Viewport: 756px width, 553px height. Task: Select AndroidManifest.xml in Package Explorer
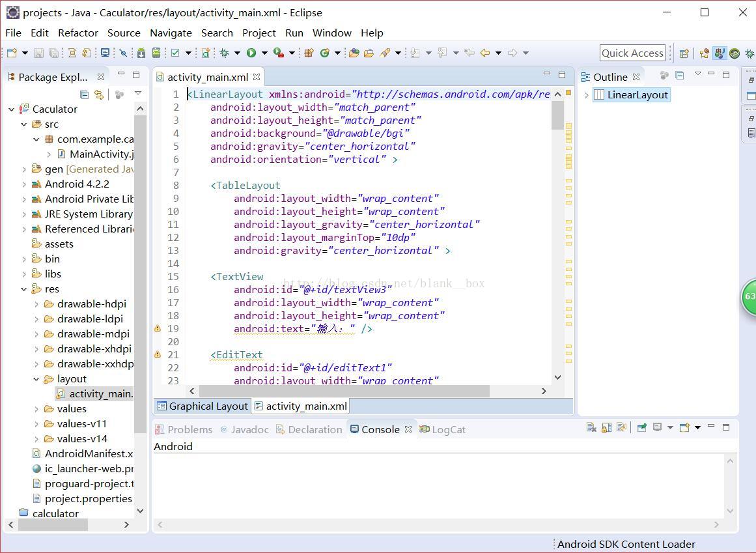(x=83, y=454)
